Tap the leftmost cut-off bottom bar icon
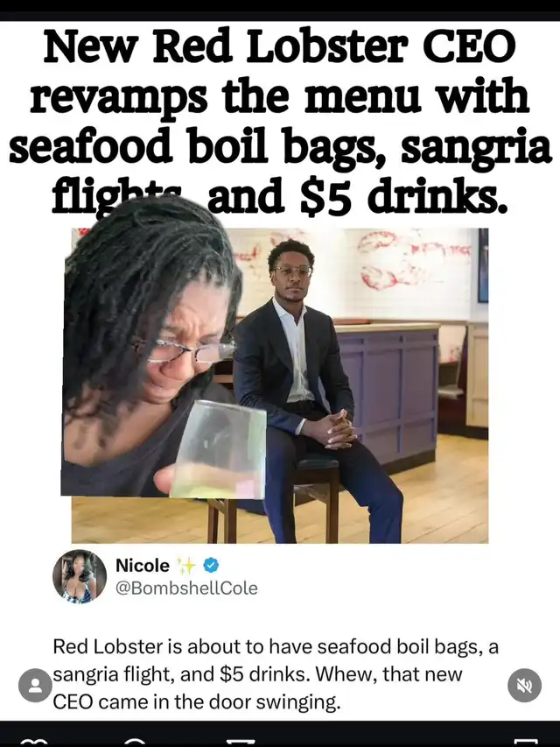 [34, 742]
